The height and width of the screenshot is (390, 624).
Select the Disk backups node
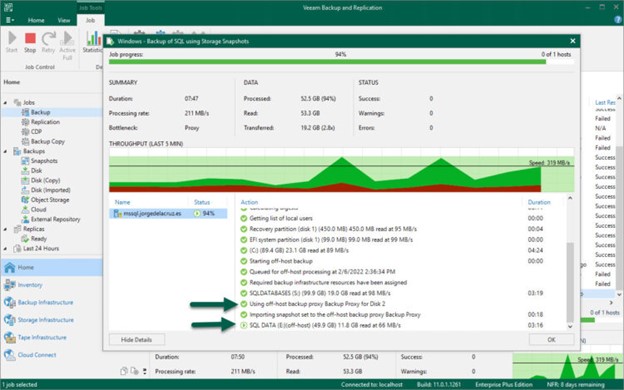click(36, 171)
